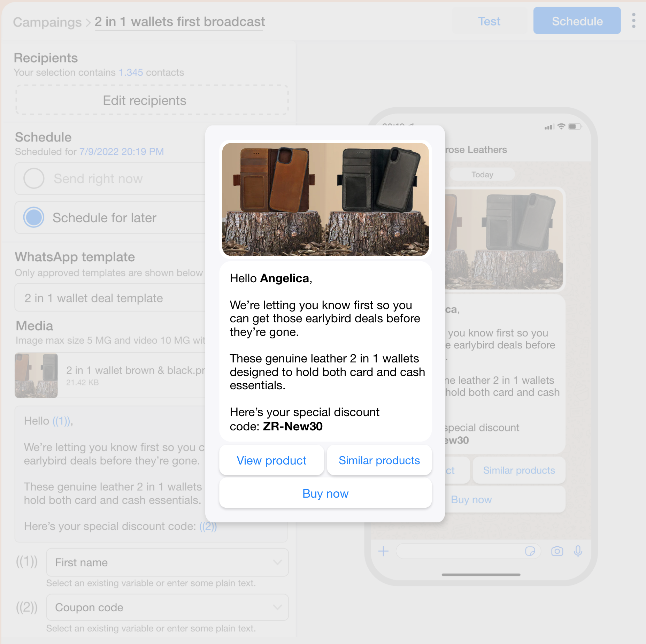Tap the sticker icon in message field
The image size is (646, 644).
(x=530, y=551)
